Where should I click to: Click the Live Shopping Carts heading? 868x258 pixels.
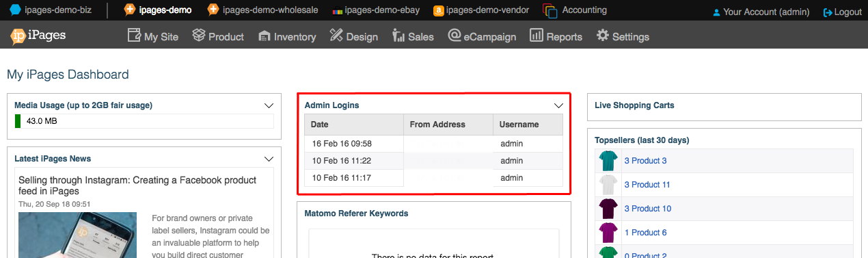[634, 105]
